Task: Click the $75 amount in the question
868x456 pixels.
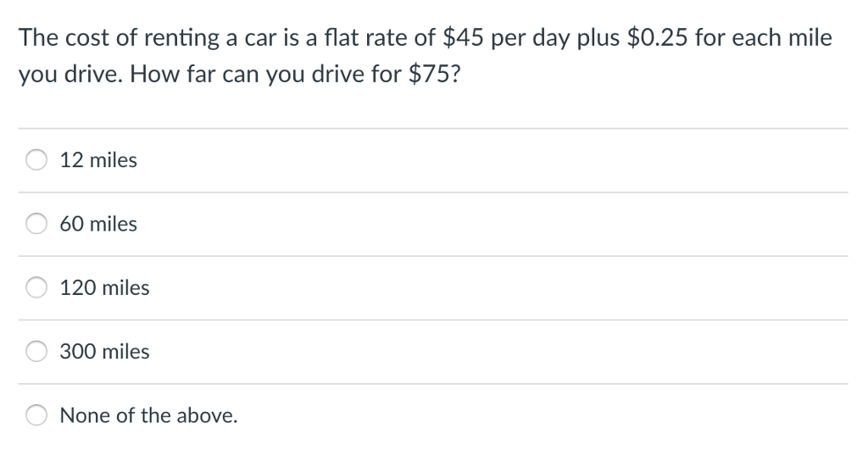Action: click(x=429, y=74)
